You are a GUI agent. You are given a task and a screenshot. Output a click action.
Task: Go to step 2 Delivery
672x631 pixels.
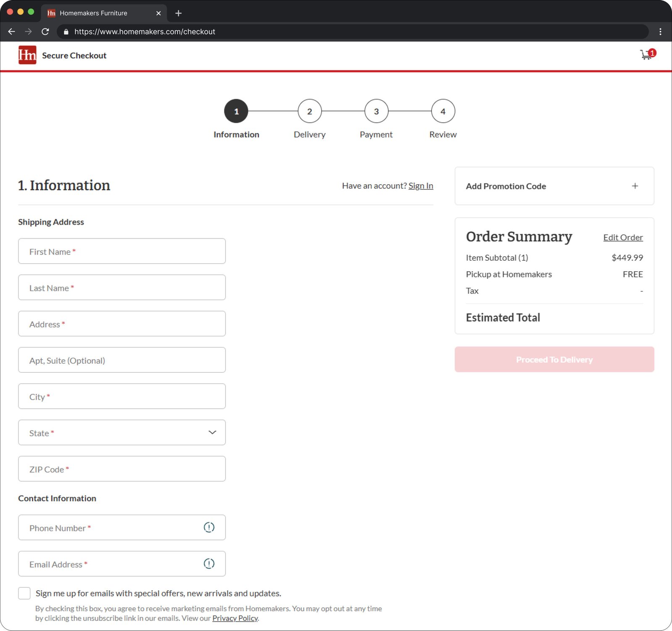[310, 111]
